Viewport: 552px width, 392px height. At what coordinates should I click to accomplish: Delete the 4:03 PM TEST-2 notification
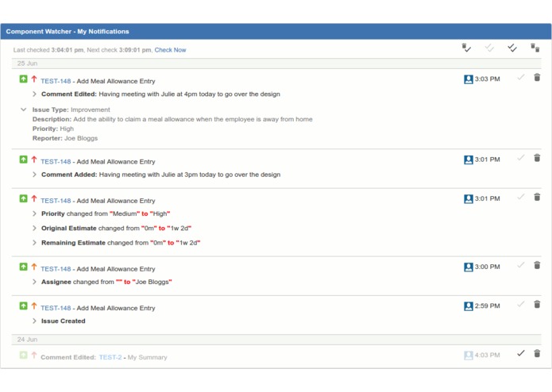(537, 353)
